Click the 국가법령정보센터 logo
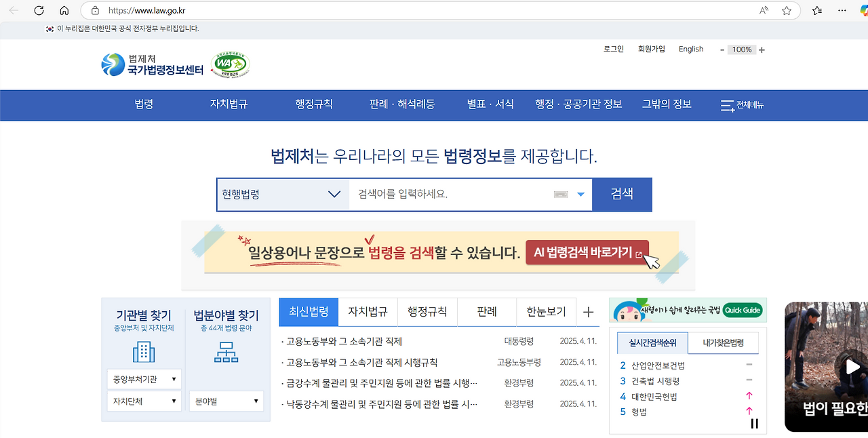The width and height of the screenshot is (868, 438). pos(153,64)
